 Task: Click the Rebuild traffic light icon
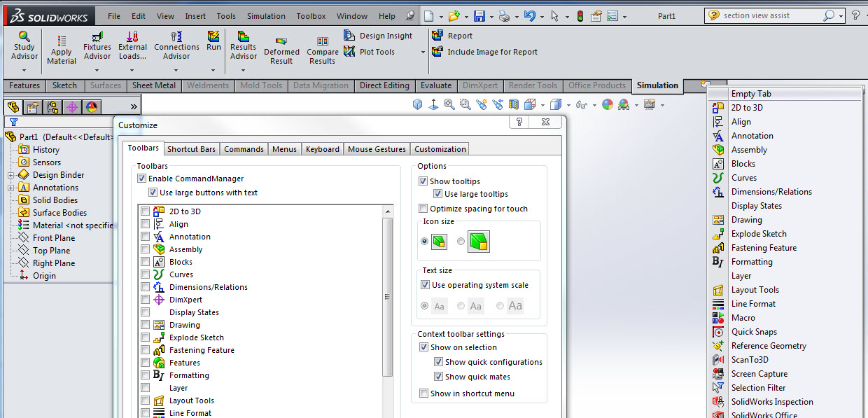click(579, 16)
